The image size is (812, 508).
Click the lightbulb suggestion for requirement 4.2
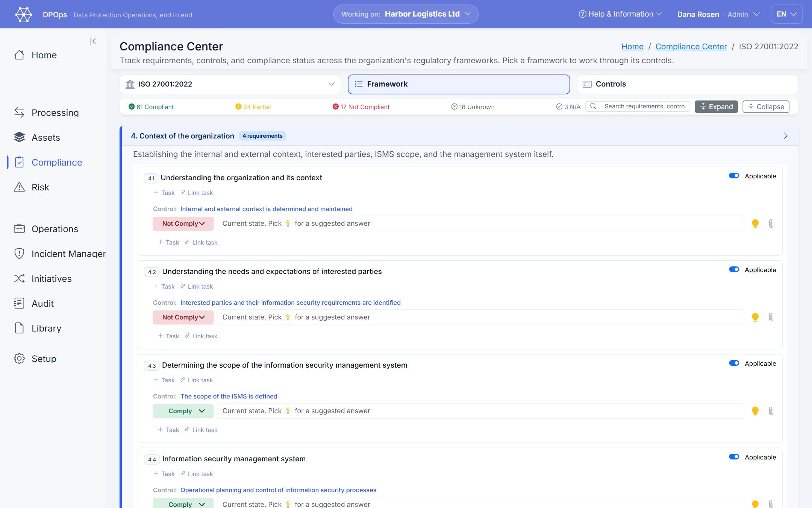755,317
